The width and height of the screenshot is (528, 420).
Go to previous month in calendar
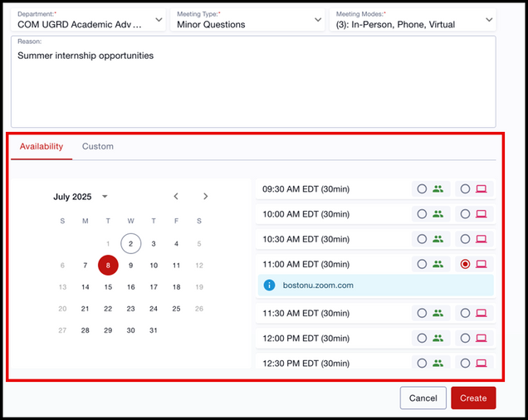pyautogui.click(x=176, y=197)
